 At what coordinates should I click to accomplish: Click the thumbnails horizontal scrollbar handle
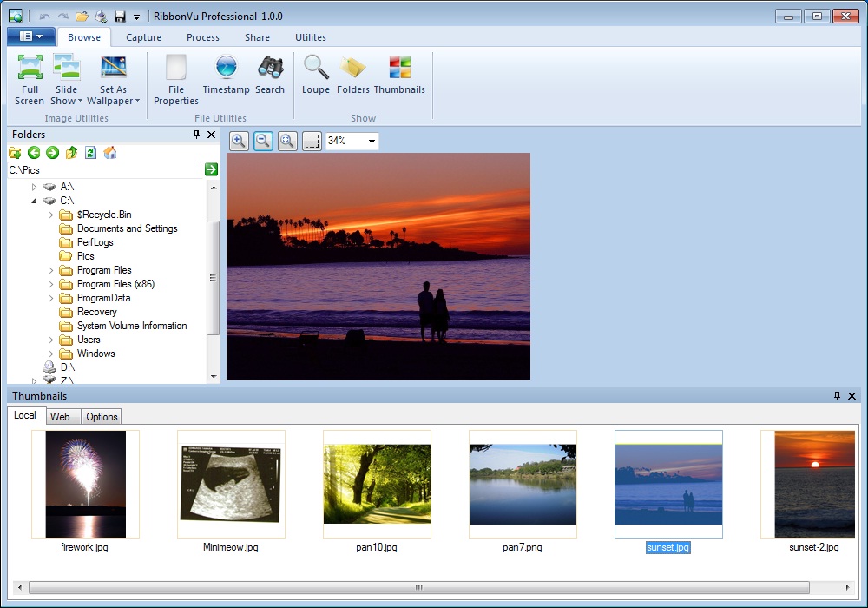pyautogui.click(x=419, y=587)
